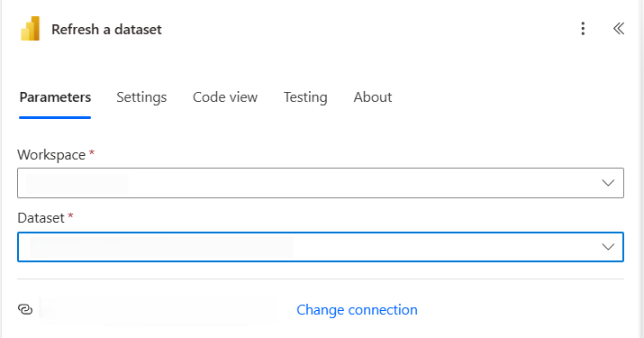Open the Testing tab
This screenshot has width=644, height=338.
305,97
